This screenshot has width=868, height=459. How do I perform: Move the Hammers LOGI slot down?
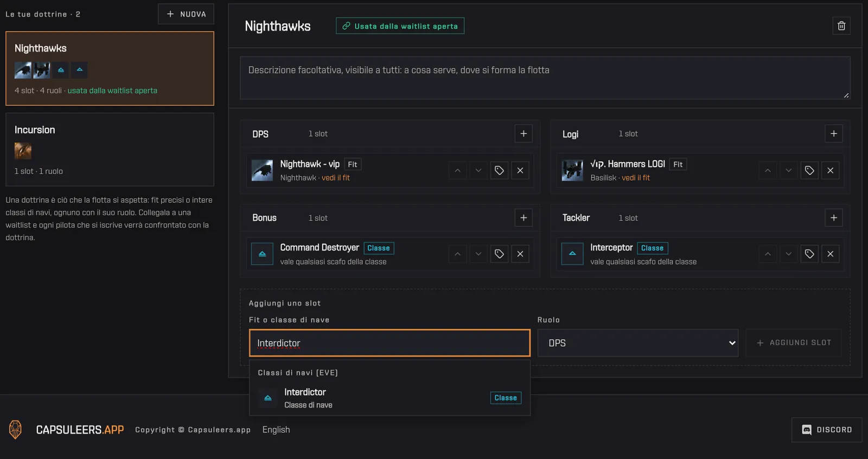point(789,170)
